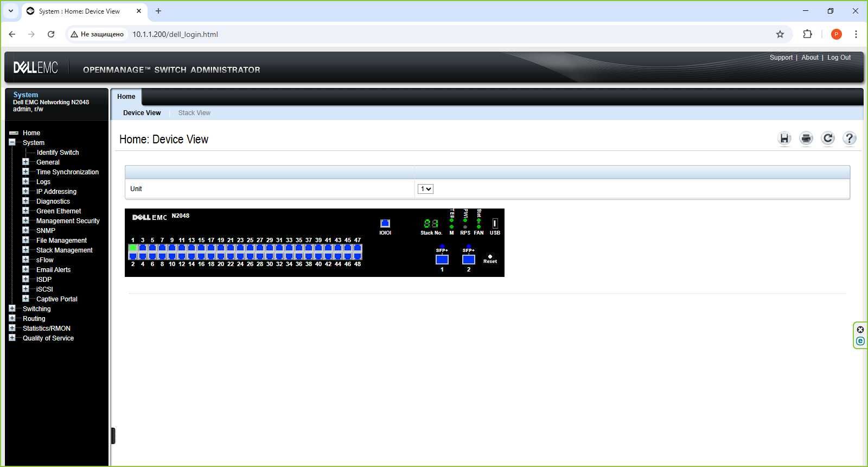
Task: Open the tab search chevron dropdown
Action: coord(11,11)
